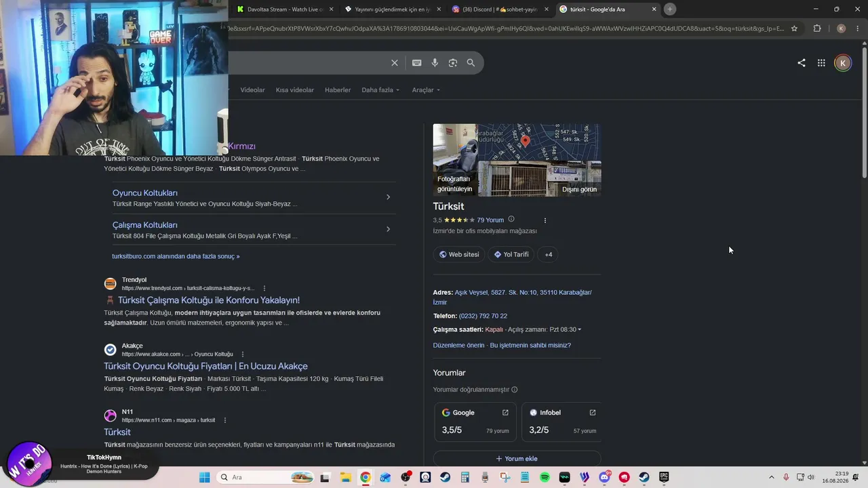This screenshot has height=488, width=868.
Task: Open a new browser tab
Action: (670, 9)
